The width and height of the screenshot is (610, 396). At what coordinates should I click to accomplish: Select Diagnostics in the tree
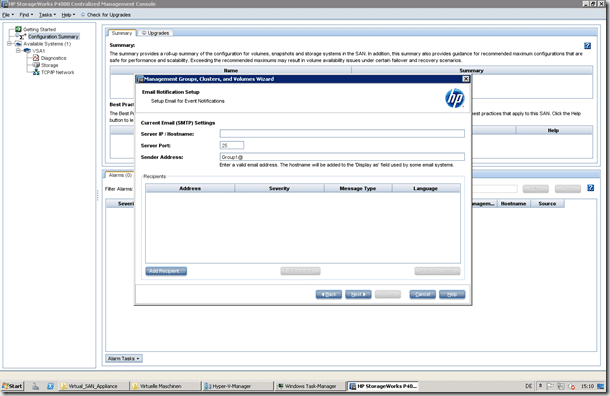tap(53, 58)
